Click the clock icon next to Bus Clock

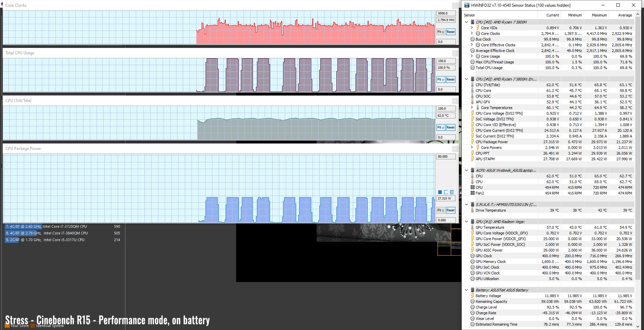click(473, 39)
